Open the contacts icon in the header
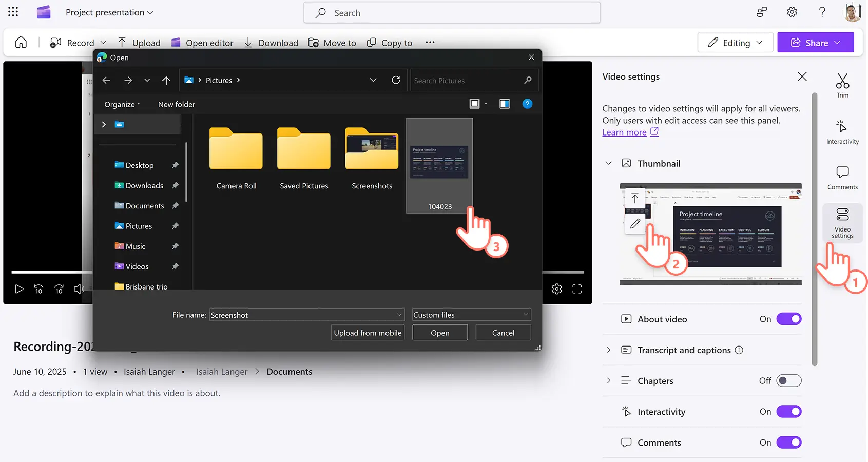The height and width of the screenshot is (462, 868). tap(762, 12)
